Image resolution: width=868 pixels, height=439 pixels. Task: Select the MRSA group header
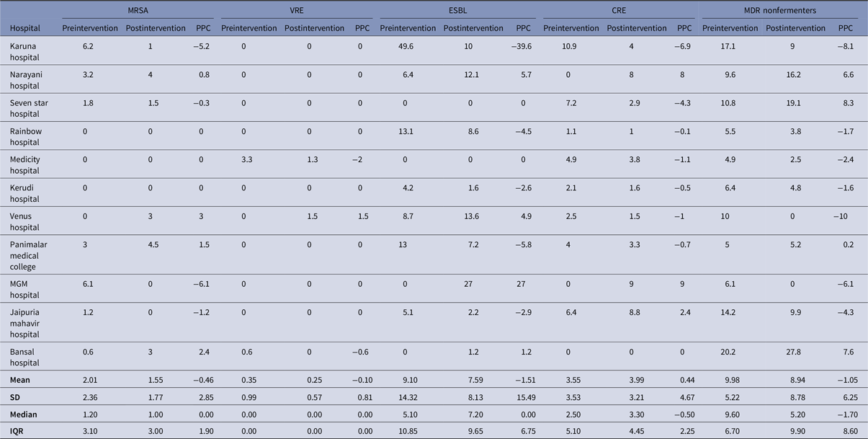(137, 11)
